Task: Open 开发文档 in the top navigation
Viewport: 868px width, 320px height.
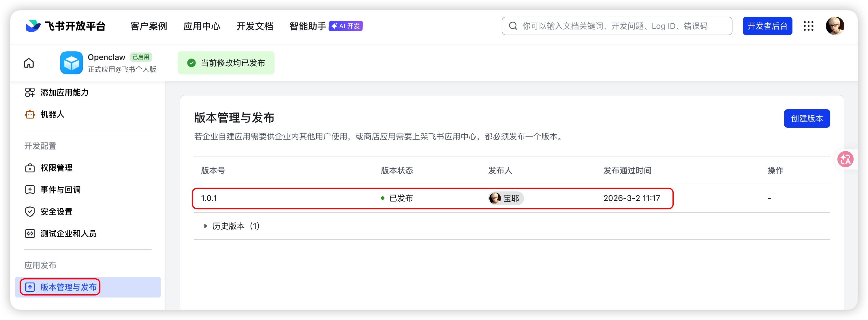Action: click(x=255, y=26)
